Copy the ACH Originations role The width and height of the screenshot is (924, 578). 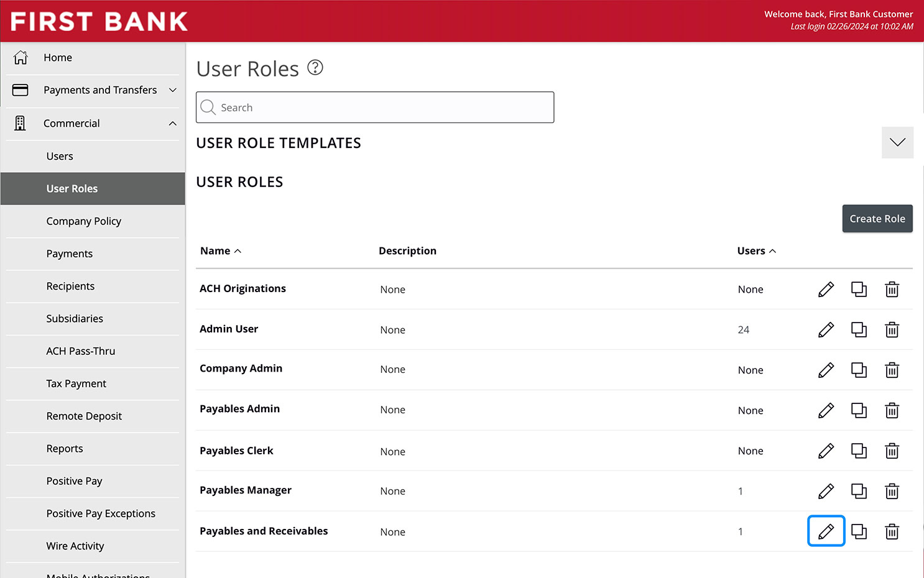click(x=859, y=289)
